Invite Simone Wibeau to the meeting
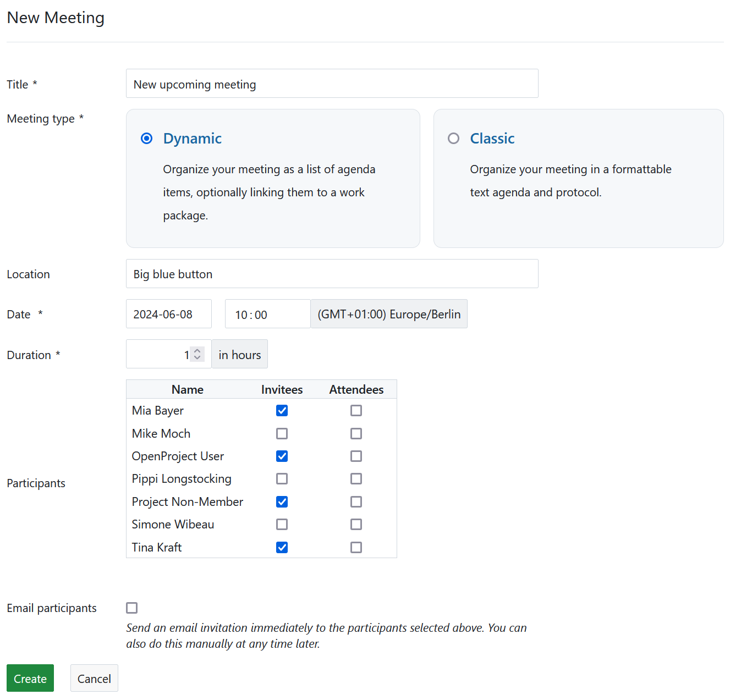730x700 pixels. [282, 525]
